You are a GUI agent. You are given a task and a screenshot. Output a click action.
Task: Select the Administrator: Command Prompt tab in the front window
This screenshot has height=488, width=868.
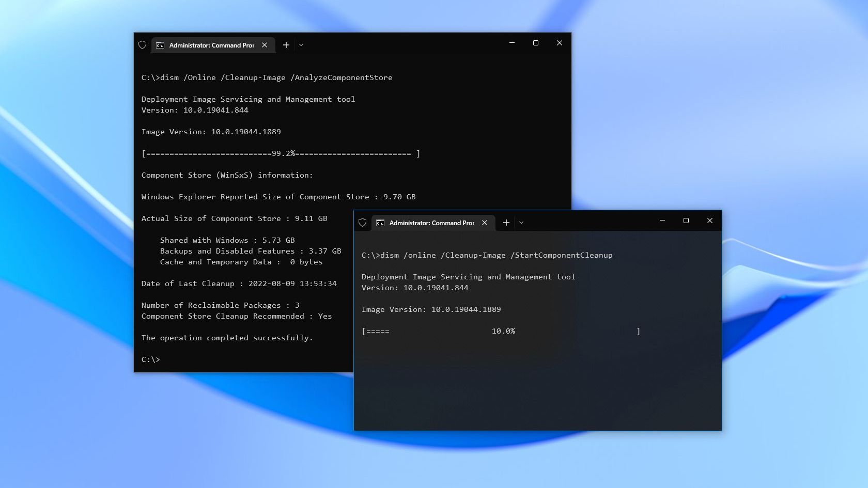pos(432,223)
